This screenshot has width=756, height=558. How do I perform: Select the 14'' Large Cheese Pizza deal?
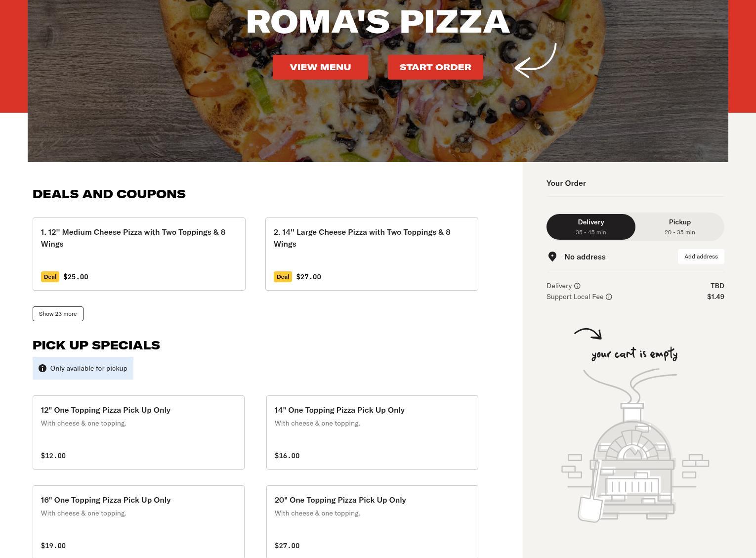372,254
